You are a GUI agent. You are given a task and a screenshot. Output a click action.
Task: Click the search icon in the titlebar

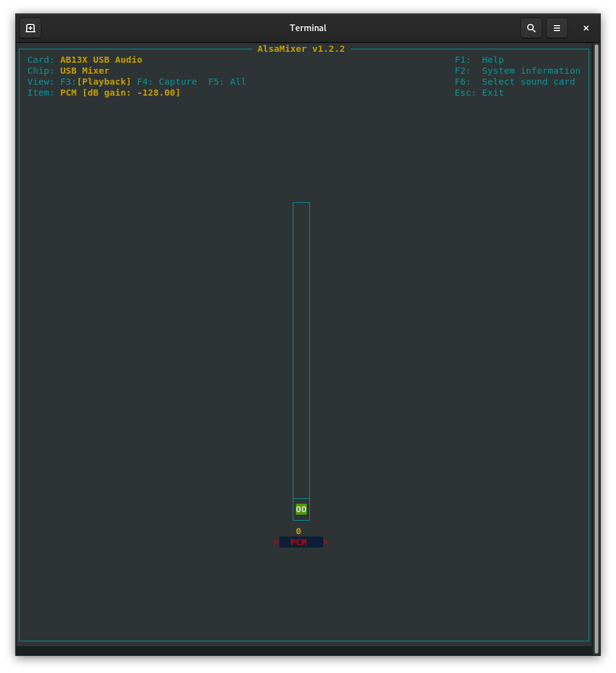point(530,27)
